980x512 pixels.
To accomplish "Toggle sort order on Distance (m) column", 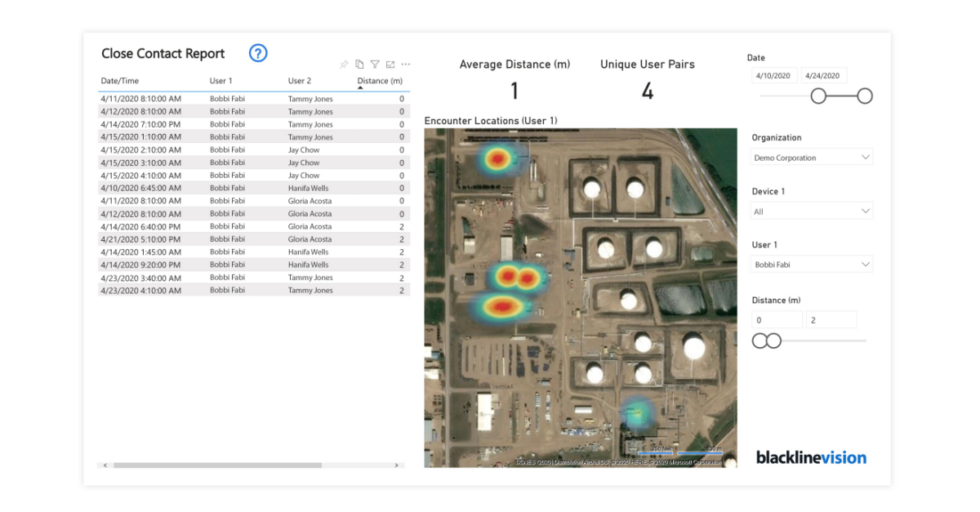I will 379,81.
